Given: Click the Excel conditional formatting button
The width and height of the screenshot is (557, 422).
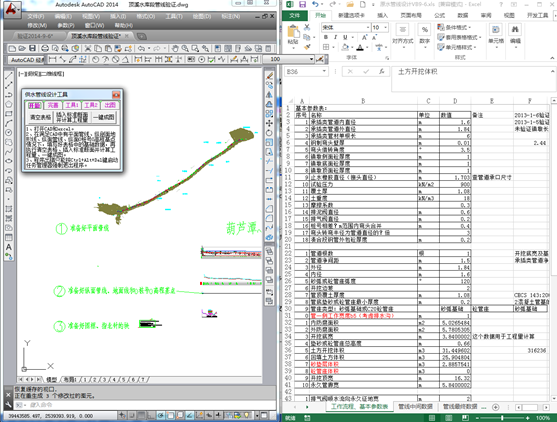Looking at the screenshot, I should (x=455, y=27).
